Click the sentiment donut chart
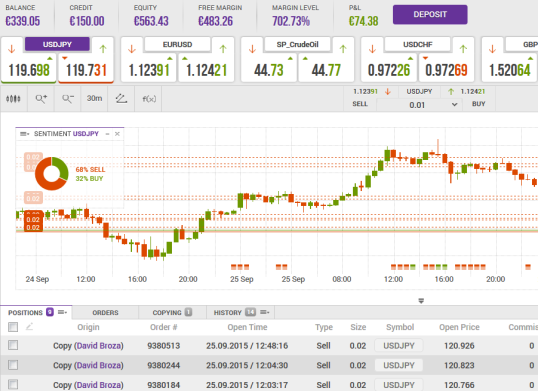The width and height of the screenshot is (538, 391). (x=51, y=174)
